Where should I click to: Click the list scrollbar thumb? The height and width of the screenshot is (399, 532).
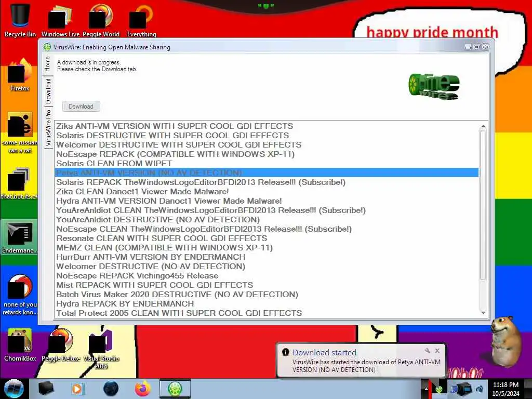pyautogui.click(x=483, y=205)
